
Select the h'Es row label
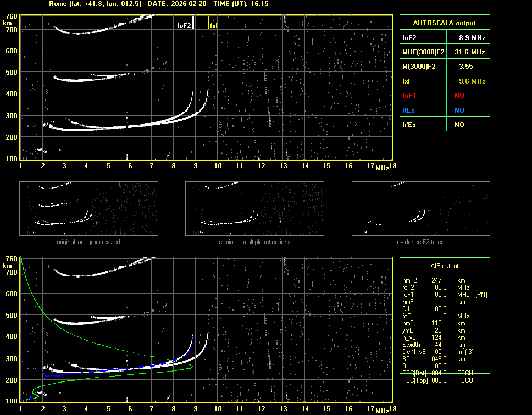[x=409, y=125]
